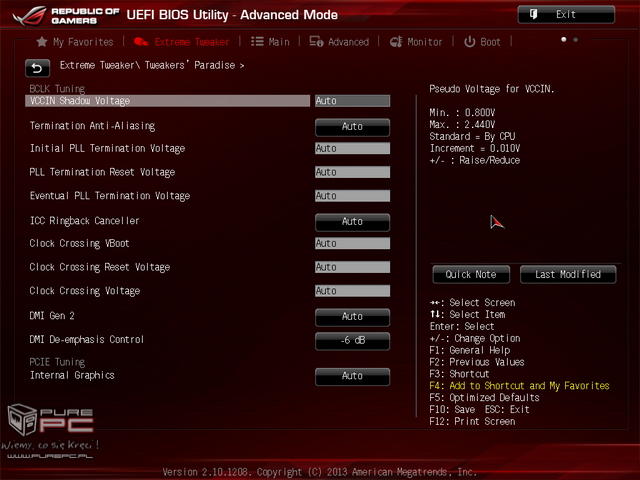Select Initial PLL Termination Voltage label
Screen dimensions: 640x480
pos(107,148)
